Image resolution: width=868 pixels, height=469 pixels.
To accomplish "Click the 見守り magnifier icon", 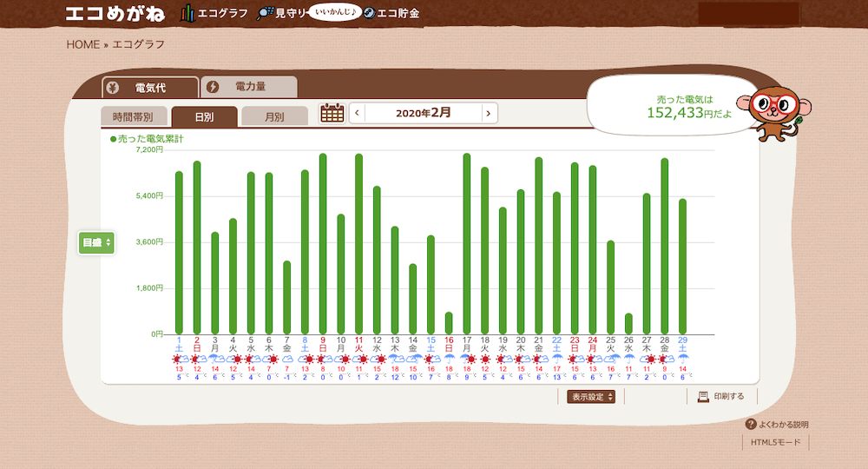I will [266, 13].
